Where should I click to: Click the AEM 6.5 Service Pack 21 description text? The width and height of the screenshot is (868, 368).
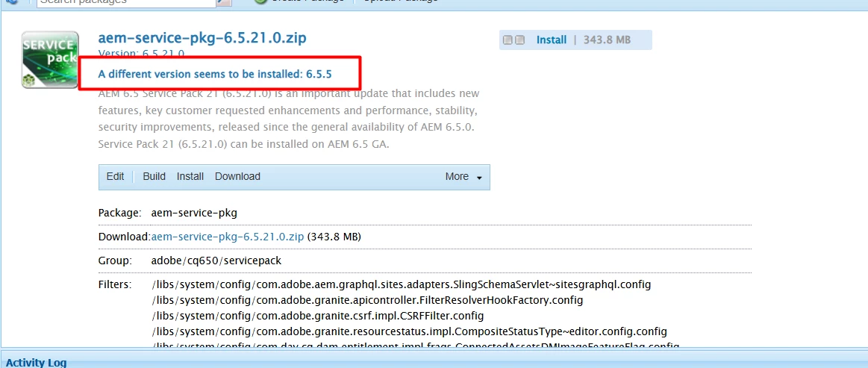[288, 119]
